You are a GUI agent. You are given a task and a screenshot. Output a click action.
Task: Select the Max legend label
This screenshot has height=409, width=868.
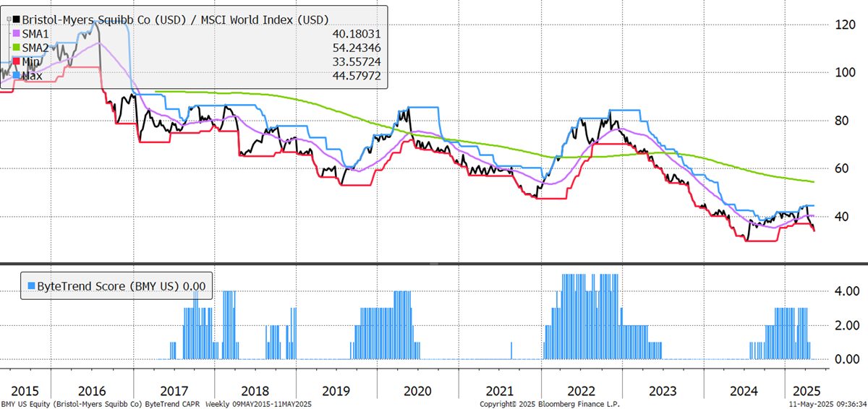(33, 75)
